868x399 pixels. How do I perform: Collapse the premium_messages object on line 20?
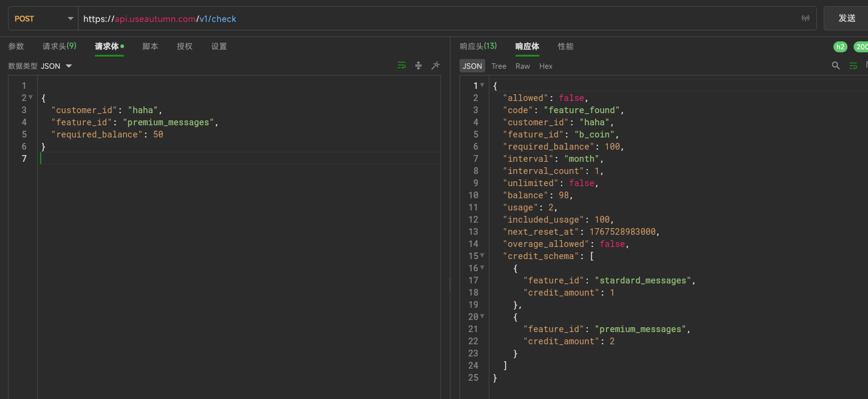coord(482,317)
